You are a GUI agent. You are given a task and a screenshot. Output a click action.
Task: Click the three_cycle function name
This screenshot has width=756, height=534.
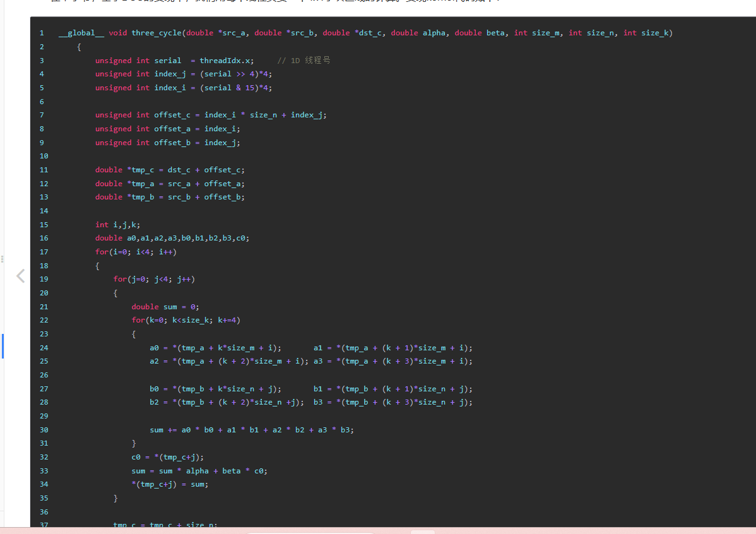point(157,33)
